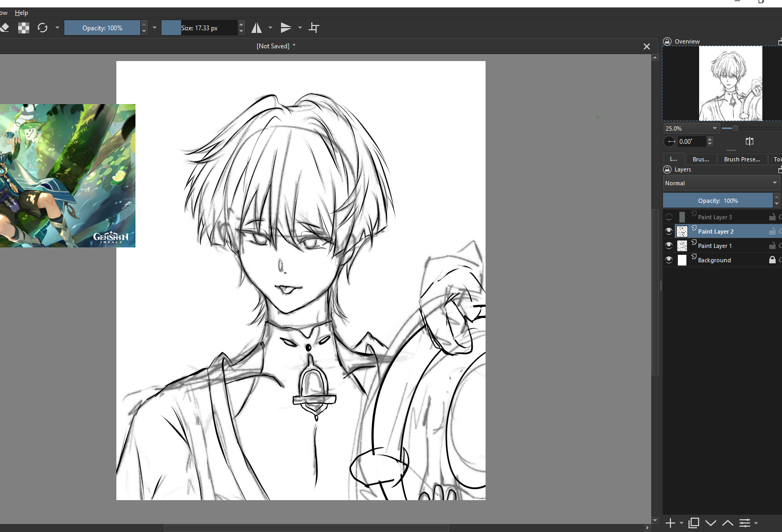The image size is (782, 532).
Task: Click the reload brush preset icon
Action: coord(42,28)
